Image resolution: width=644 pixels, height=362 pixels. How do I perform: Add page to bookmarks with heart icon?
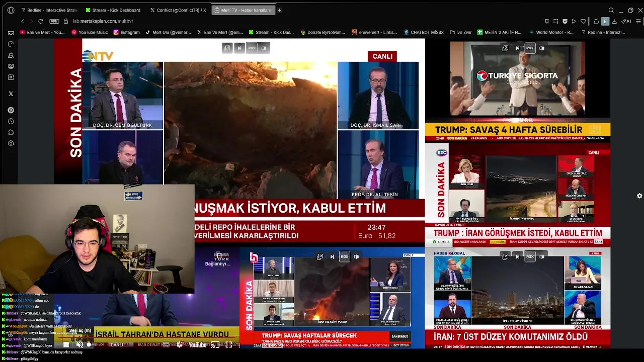click(583, 21)
